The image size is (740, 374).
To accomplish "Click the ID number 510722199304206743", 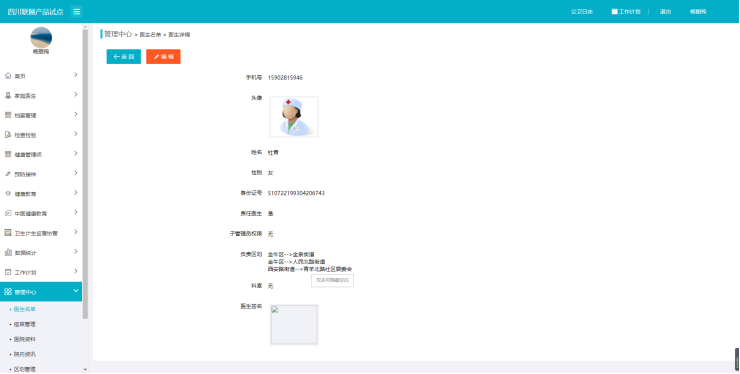I will pyautogui.click(x=296, y=193).
